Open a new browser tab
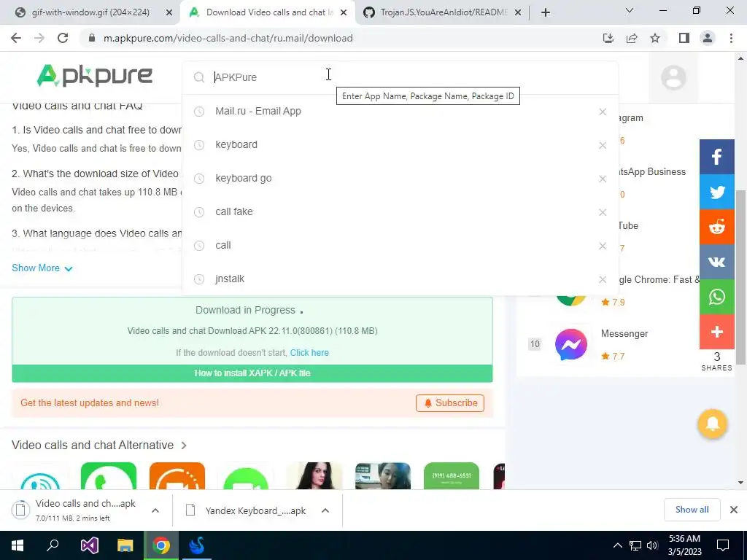Screen dimensions: 747x560 click(546, 12)
